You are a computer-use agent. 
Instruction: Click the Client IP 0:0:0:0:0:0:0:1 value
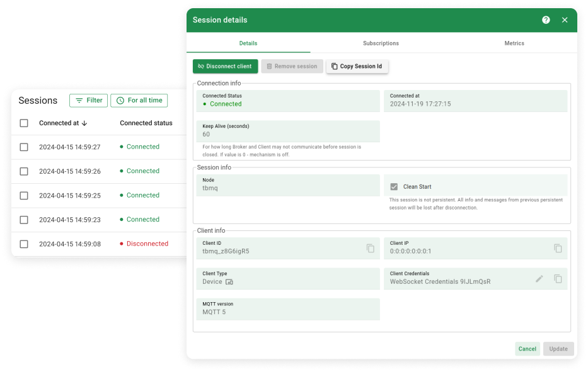point(411,251)
